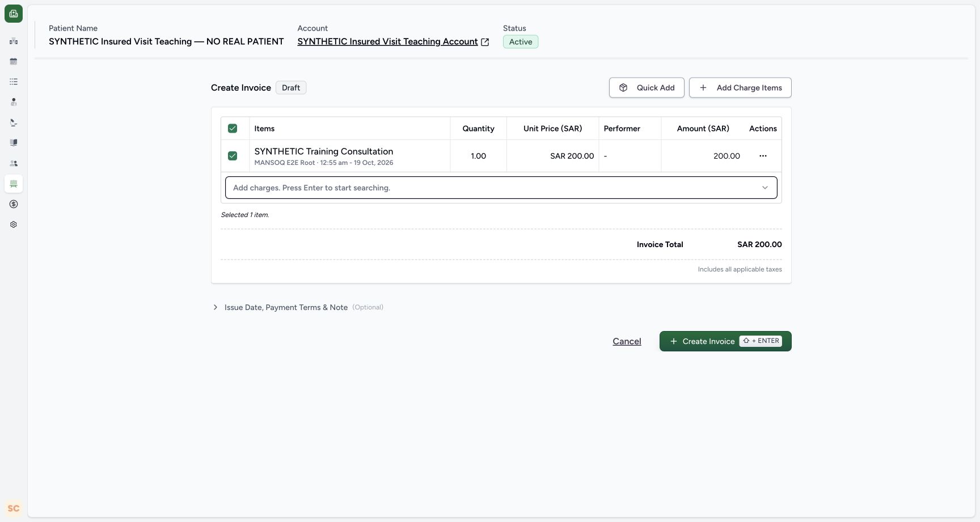Open the facility building sidebar icon

point(14,41)
